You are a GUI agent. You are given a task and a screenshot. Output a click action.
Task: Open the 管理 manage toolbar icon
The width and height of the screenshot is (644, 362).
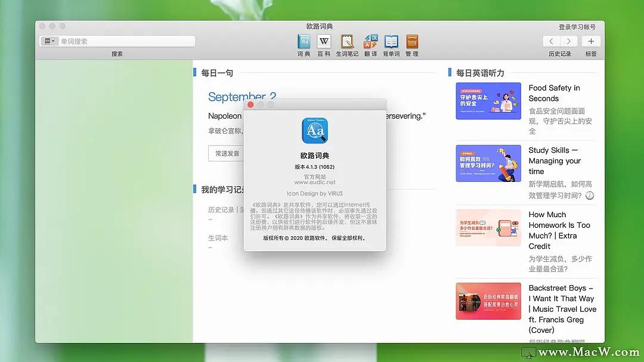click(412, 42)
